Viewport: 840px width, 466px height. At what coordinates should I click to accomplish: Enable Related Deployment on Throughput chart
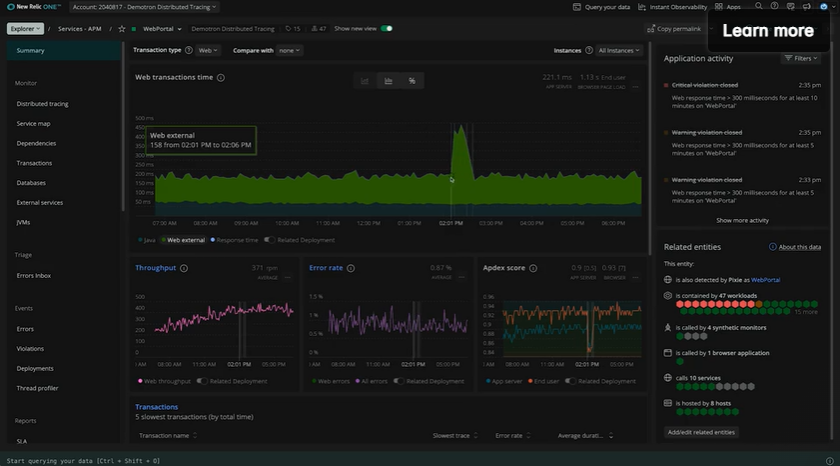point(201,381)
